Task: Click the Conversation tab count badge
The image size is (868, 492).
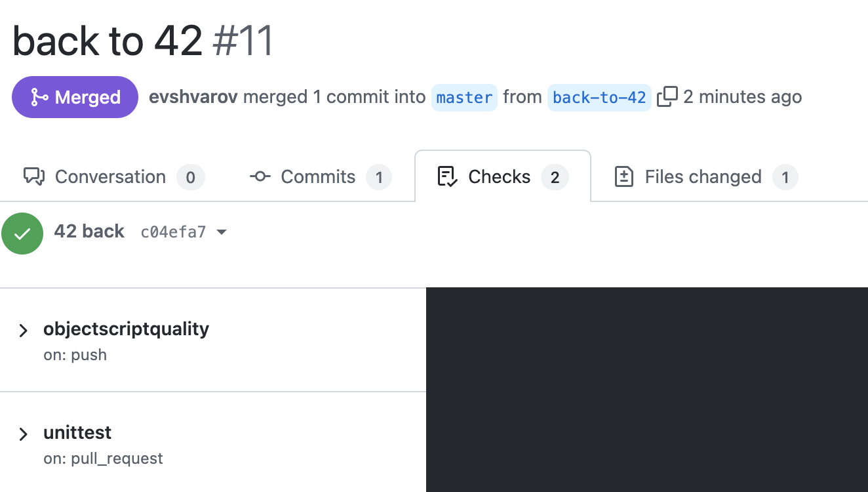Action: 190,177
